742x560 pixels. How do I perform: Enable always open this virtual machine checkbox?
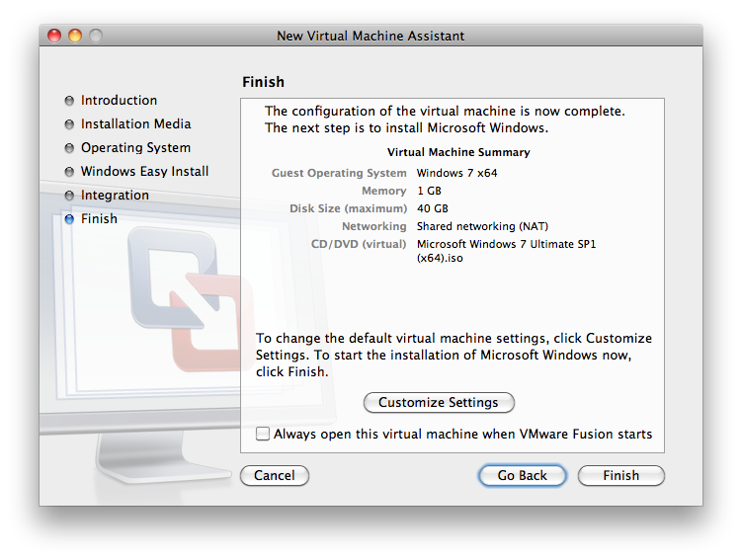coord(263,434)
